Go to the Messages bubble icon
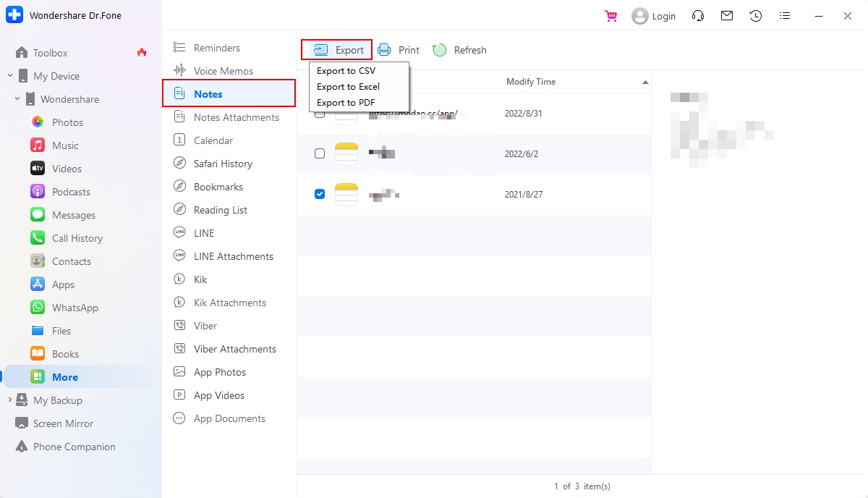Viewport: 868px width, 498px height. 38,215
